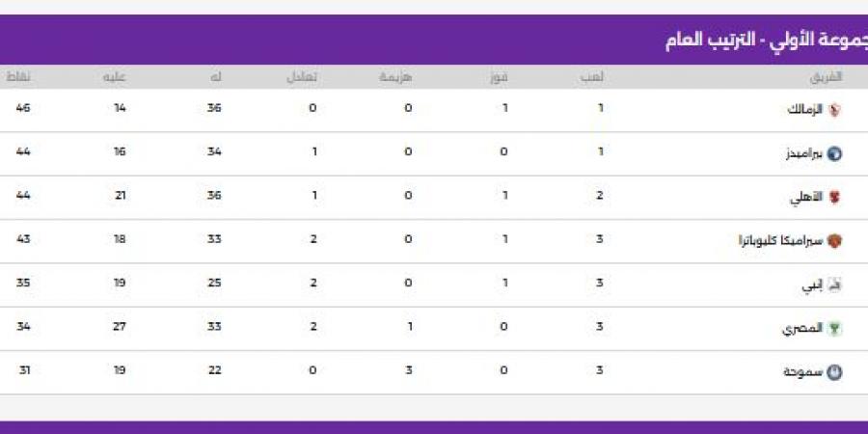Click the لعب (played) column header
This screenshot has height=434, width=868.
click(597, 76)
